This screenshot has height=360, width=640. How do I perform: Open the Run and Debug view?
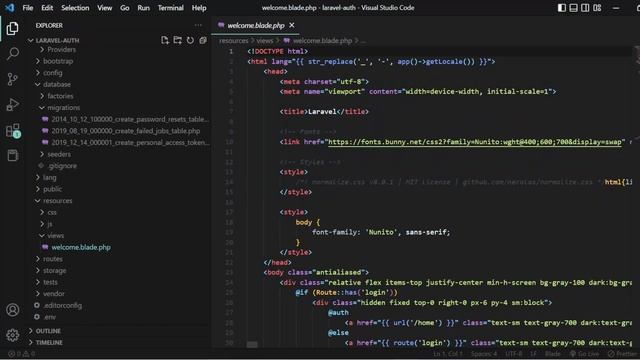pos(12,104)
